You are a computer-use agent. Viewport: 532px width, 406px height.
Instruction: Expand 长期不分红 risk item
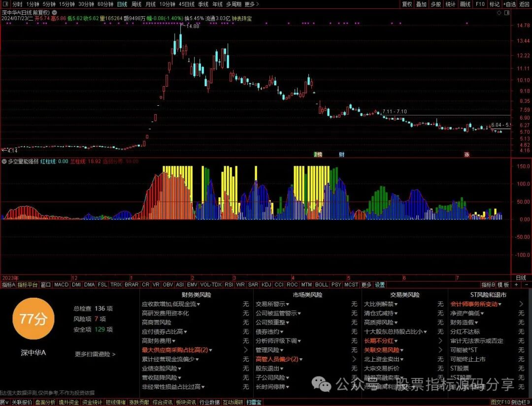[381, 341]
